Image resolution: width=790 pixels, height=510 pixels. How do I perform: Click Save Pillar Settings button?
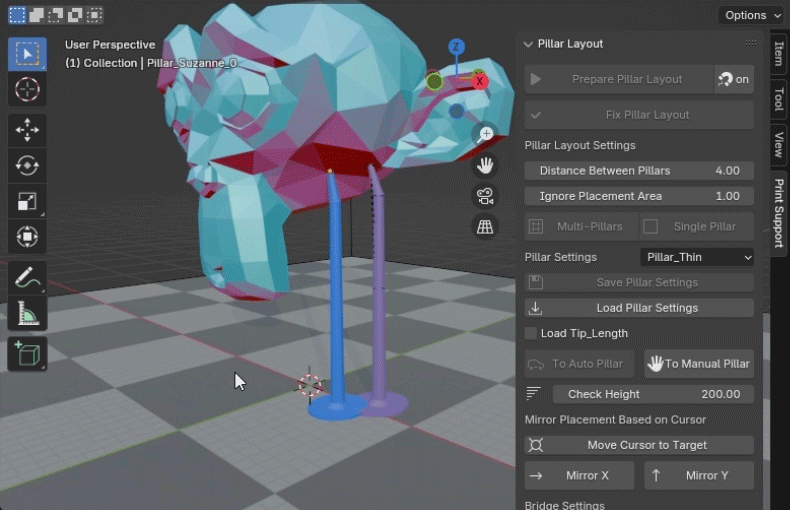[x=639, y=282]
